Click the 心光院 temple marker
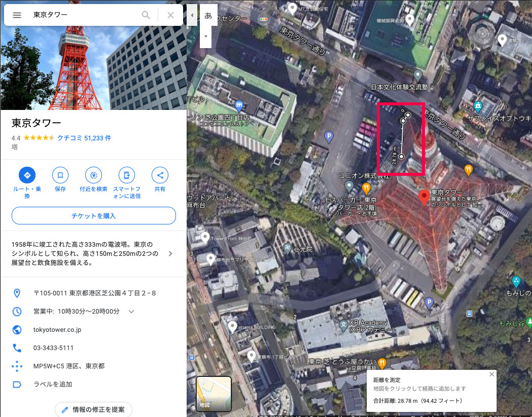The image size is (532, 417). (x=288, y=248)
